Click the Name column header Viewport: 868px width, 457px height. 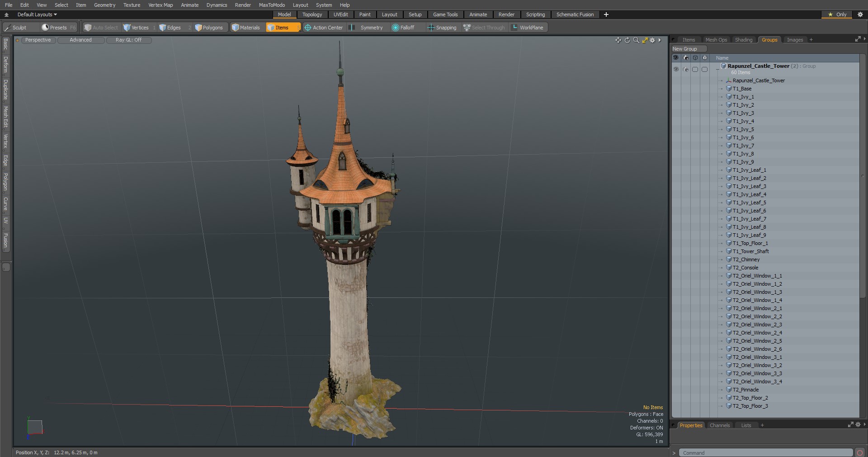tap(722, 58)
